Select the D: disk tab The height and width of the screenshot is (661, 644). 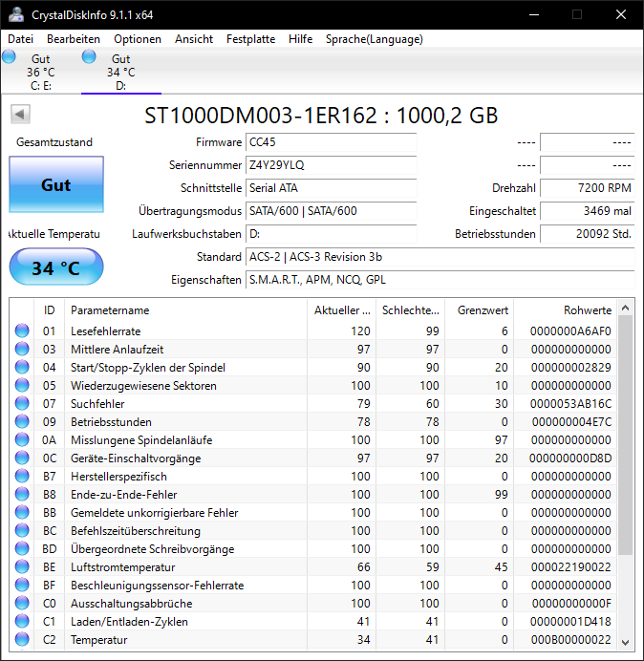pyautogui.click(x=120, y=72)
